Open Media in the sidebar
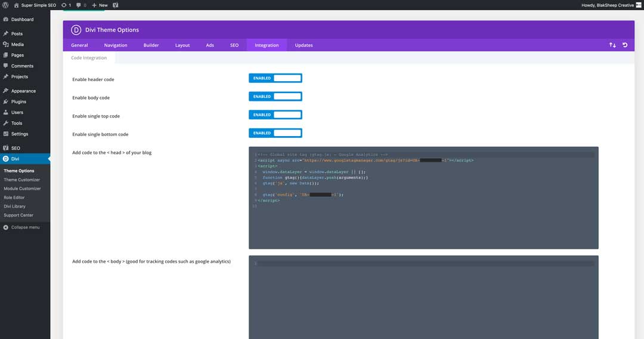This screenshot has height=339, width=644. coord(17,44)
